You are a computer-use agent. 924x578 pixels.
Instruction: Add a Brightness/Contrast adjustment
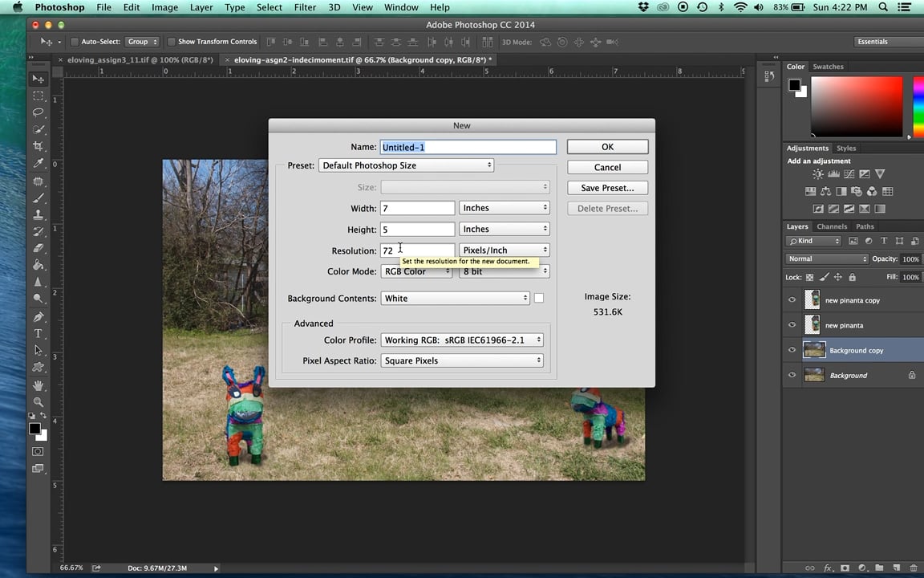pyautogui.click(x=818, y=174)
